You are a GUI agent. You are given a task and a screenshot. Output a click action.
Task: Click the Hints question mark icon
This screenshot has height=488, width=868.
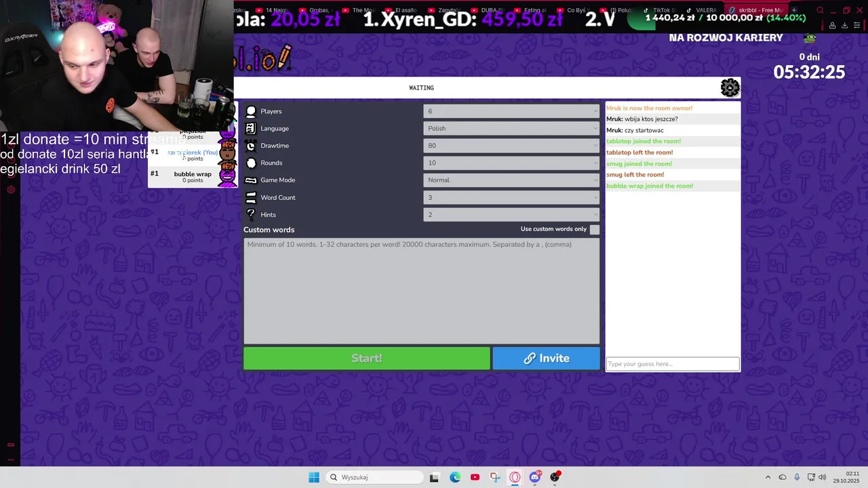point(251,214)
